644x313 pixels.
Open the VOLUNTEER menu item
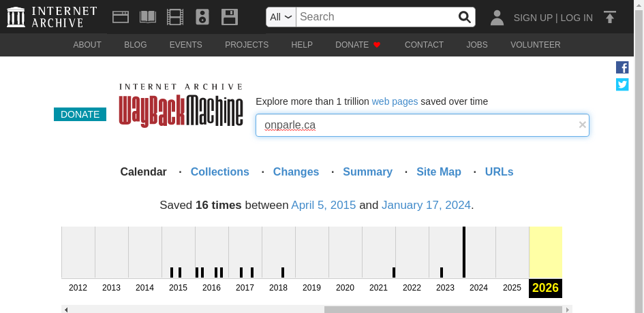[536, 45]
